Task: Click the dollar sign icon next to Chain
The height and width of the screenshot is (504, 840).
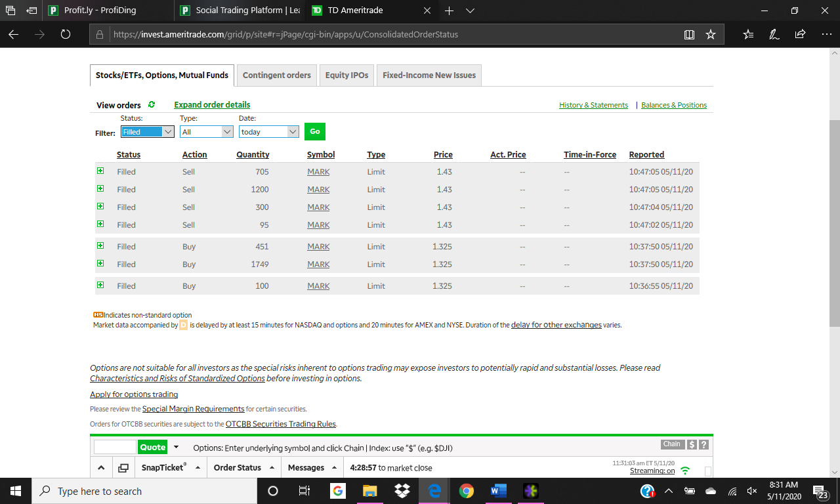Action: 692,445
